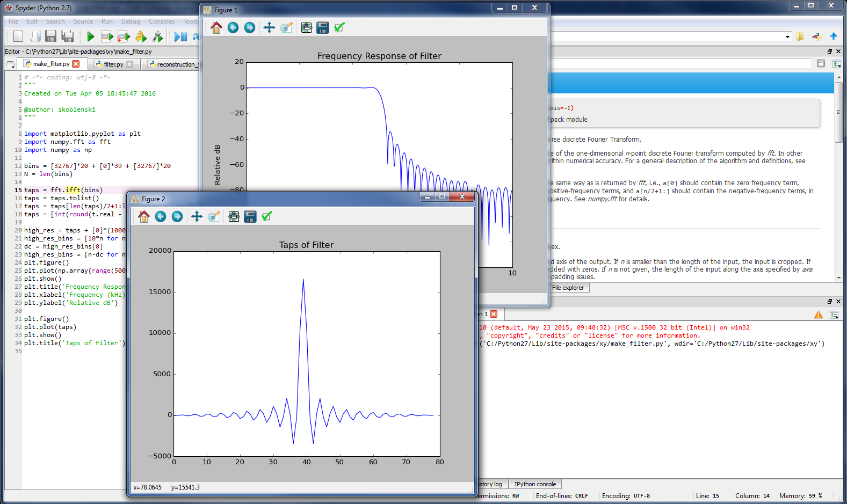Screen dimensions: 847x504
Task: Undock the console pane with float button
Action: [830, 302]
